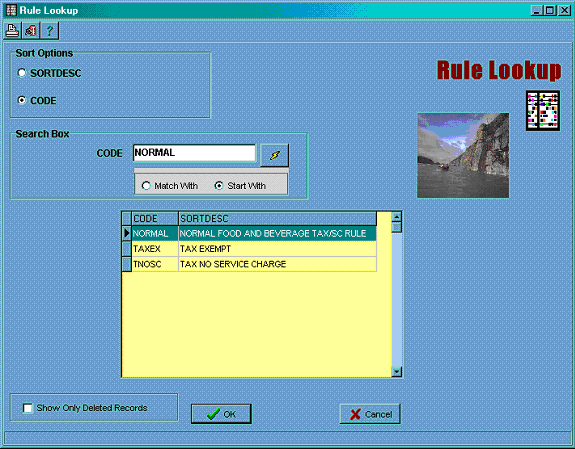The image size is (575, 449).
Task: Choose Start With search mode
Action: (x=219, y=186)
